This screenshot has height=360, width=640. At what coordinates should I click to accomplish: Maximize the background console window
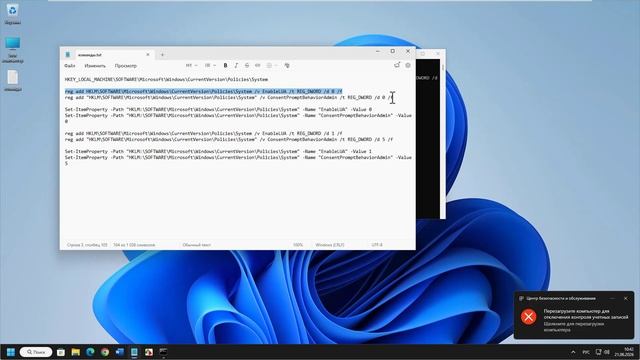click(423, 53)
